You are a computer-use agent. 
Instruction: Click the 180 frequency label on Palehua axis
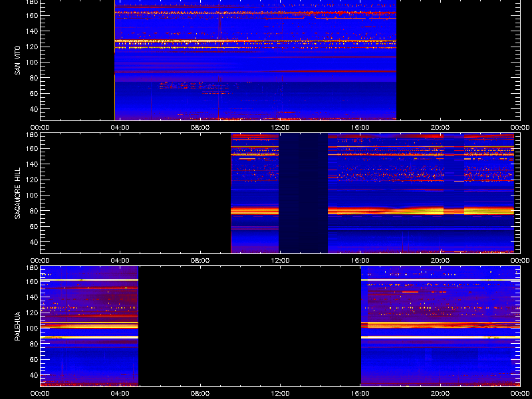click(x=32, y=268)
